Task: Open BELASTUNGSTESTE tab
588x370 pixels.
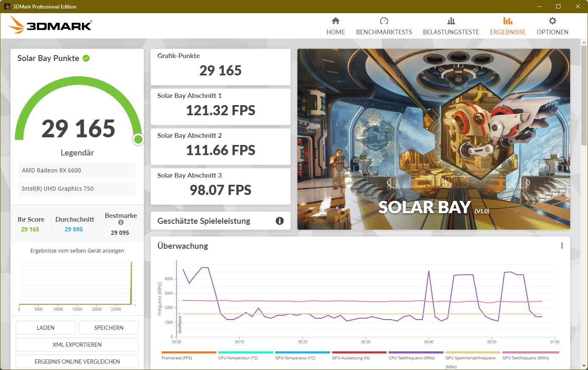Action: point(451,26)
